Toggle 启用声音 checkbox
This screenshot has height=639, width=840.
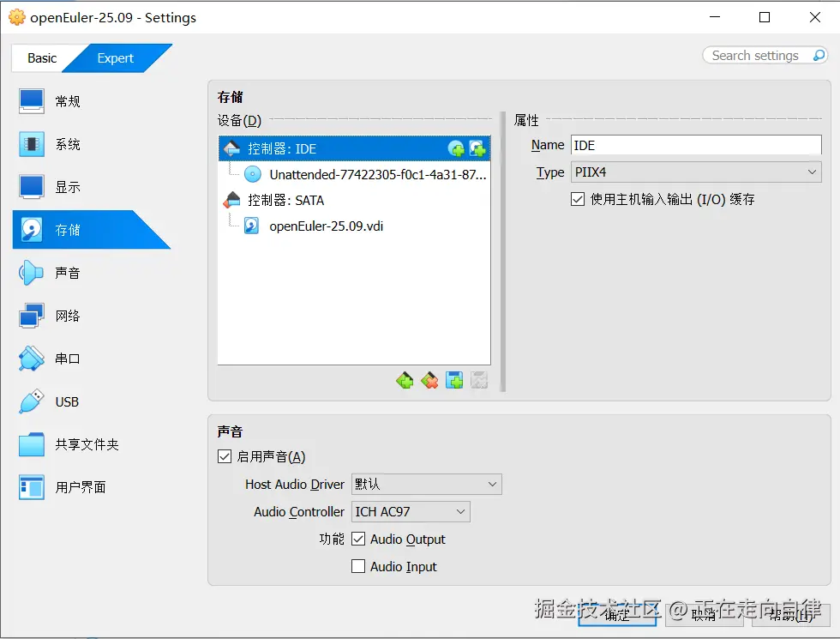point(225,456)
